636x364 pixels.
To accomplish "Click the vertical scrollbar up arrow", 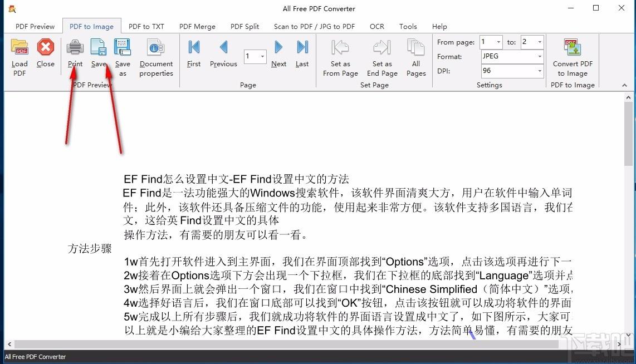I will point(628,97).
